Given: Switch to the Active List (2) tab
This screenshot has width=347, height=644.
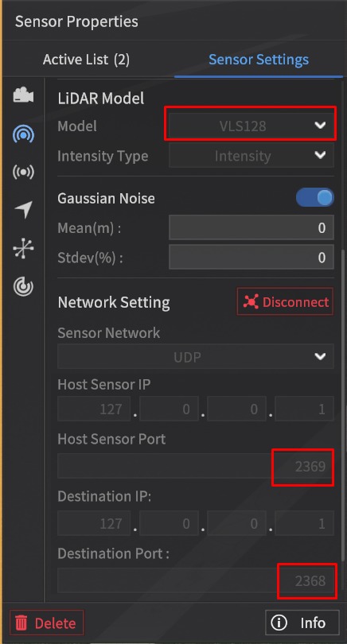Looking at the screenshot, I should pos(86,60).
